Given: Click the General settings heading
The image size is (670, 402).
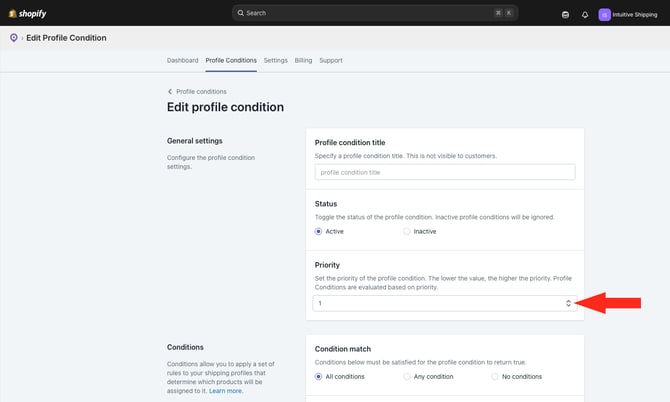Looking at the screenshot, I should (194, 141).
